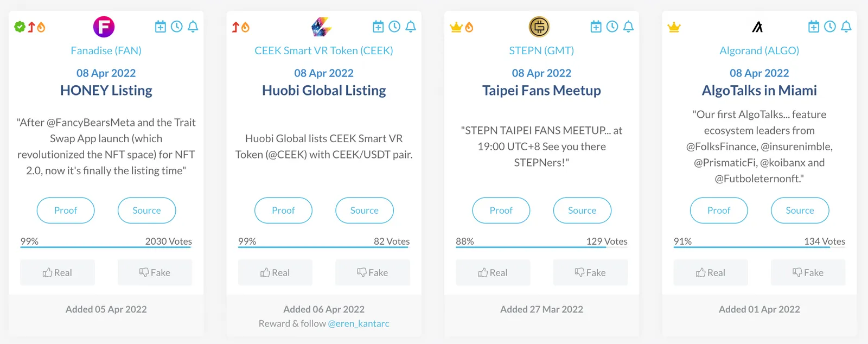
Task: Open the Fanadise (FAN) coin link
Action: [x=106, y=50]
